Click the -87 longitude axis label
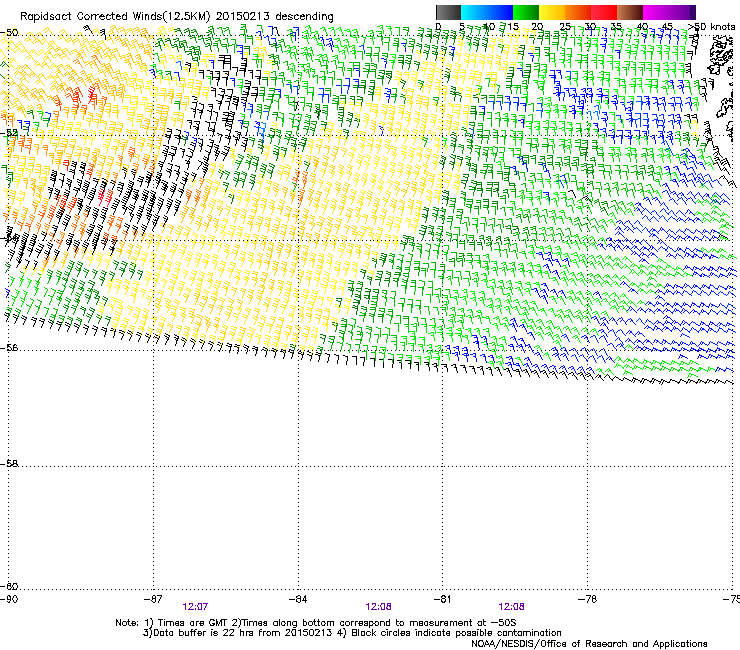Screen dimensions: 740x650 point(153,599)
